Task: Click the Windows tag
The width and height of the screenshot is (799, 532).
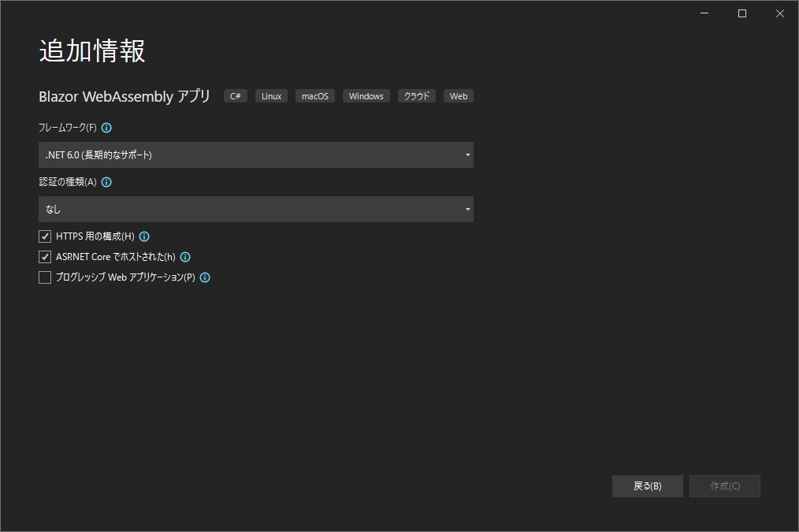Action: 366,96
